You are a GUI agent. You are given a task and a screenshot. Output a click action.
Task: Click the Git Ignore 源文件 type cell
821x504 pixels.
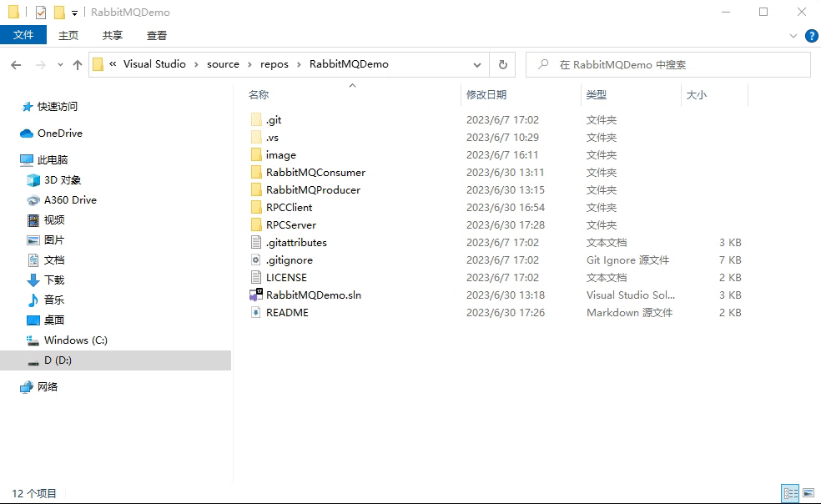[627, 260]
